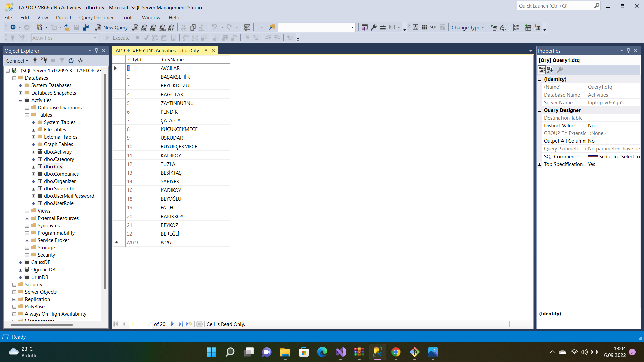644x362 pixels.
Task: Click the ÜSKÜDAR cell
Action: [x=194, y=138]
